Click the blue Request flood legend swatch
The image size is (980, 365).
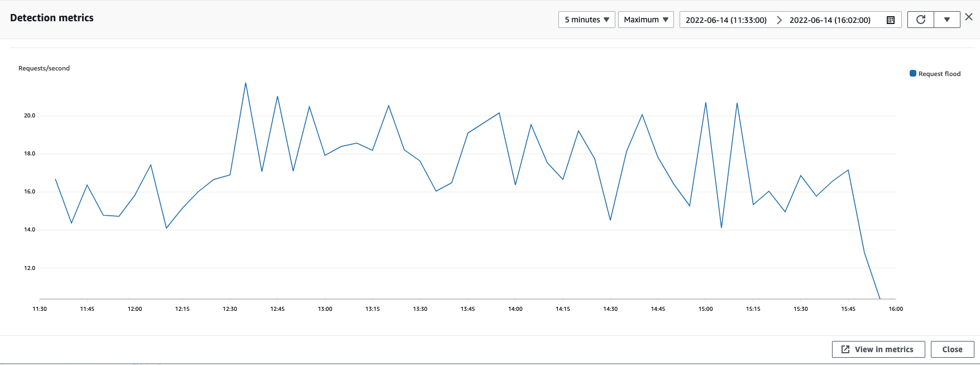coord(913,73)
